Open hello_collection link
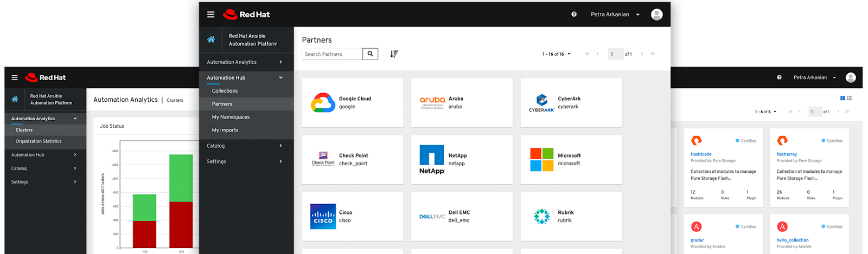Image resolution: width=868 pixels, height=254 pixels. coord(793,240)
